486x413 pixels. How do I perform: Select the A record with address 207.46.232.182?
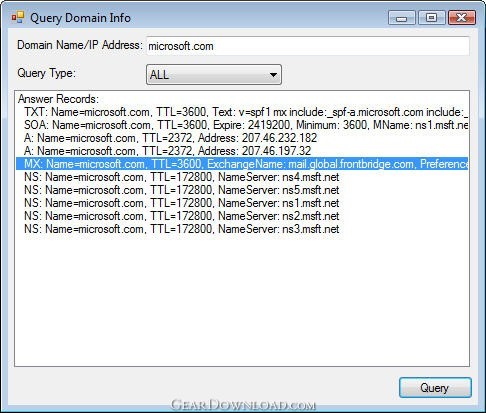pos(242,138)
